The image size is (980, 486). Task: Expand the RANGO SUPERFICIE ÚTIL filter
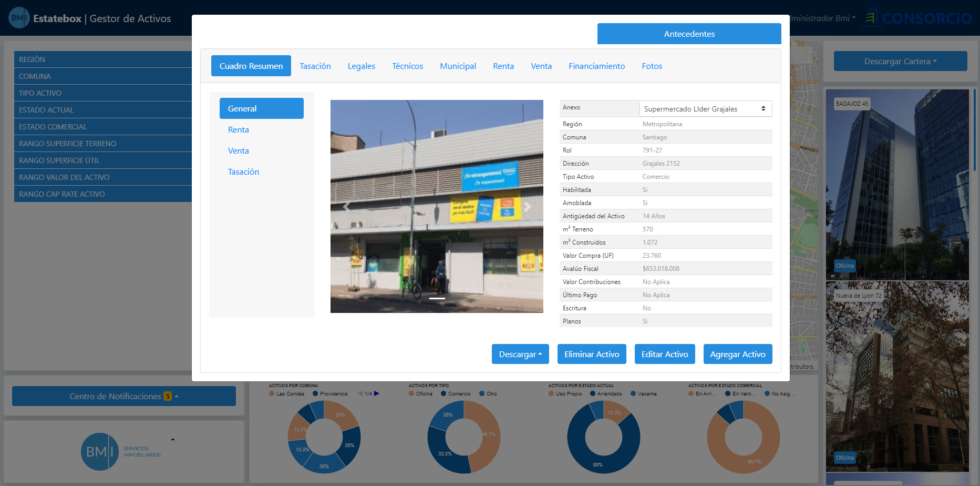(x=103, y=160)
